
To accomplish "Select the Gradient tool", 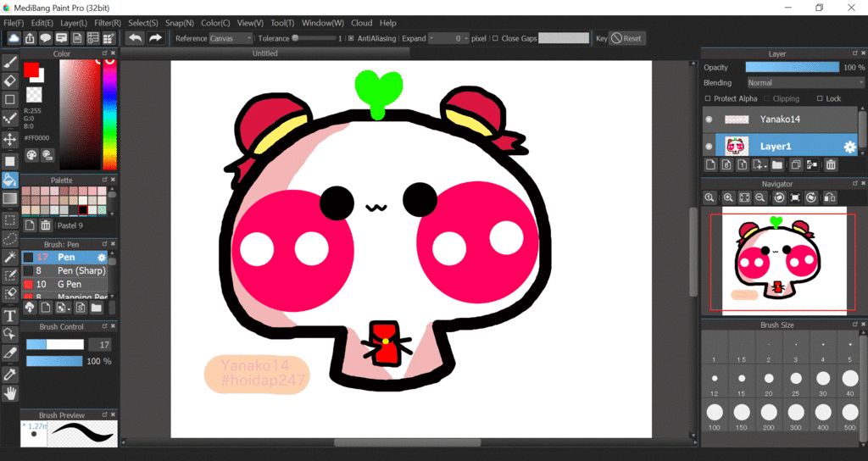I will click(10, 198).
